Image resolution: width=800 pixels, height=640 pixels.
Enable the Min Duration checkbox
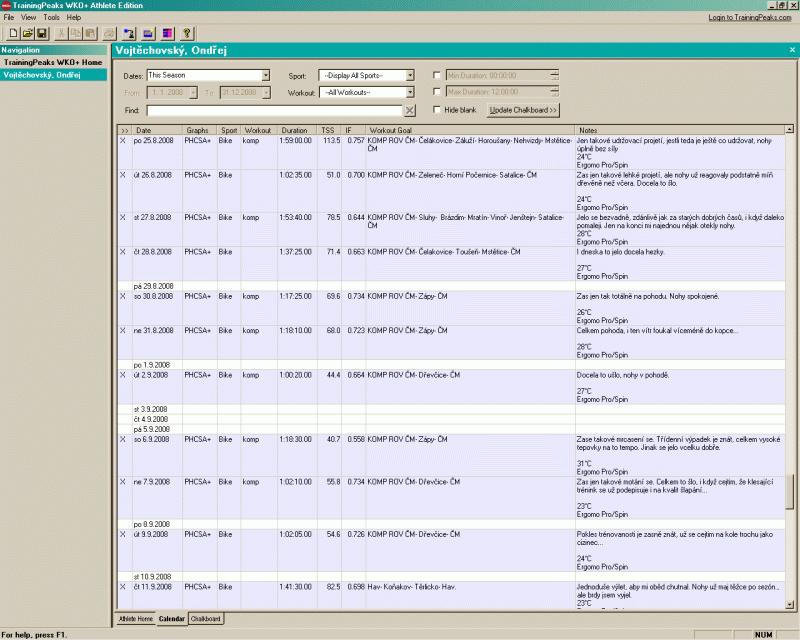(x=437, y=75)
